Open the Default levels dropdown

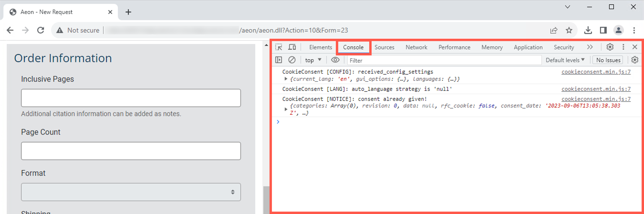click(565, 60)
